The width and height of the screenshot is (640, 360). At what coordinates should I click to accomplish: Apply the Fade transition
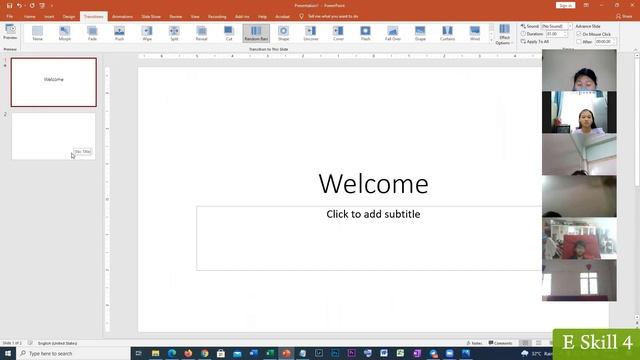(92, 33)
